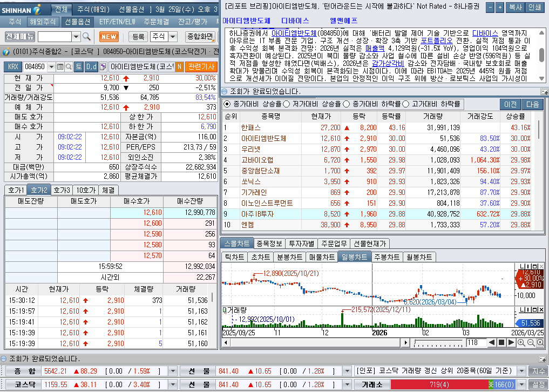This screenshot has width=549, height=392.
Task: Open the 체결 tab
Action: (x=109, y=190)
